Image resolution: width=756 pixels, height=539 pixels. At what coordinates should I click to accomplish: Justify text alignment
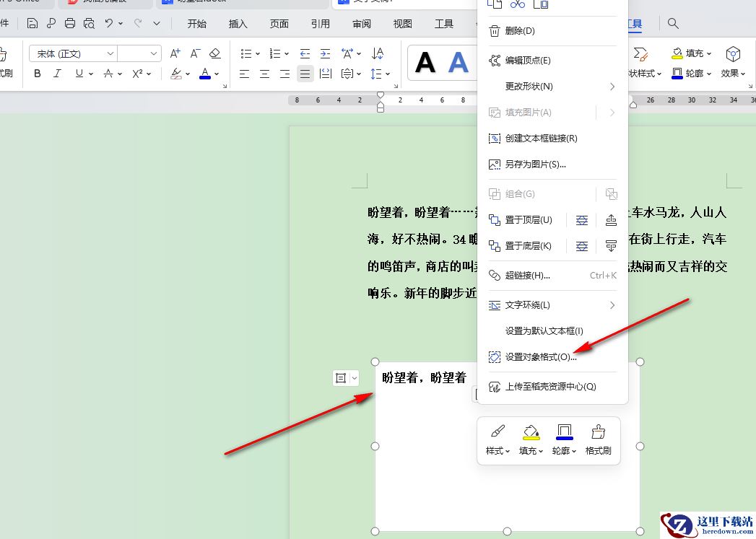pos(305,74)
